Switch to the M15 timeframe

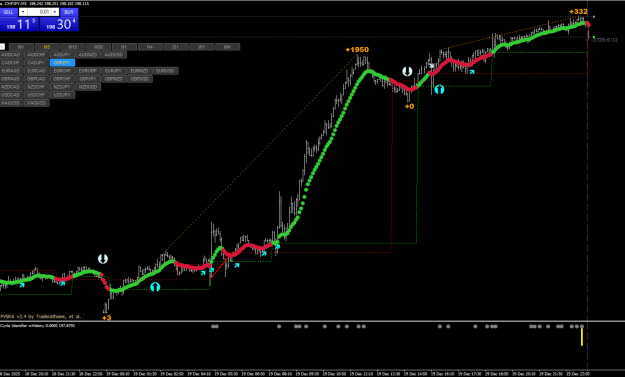click(73, 47)
